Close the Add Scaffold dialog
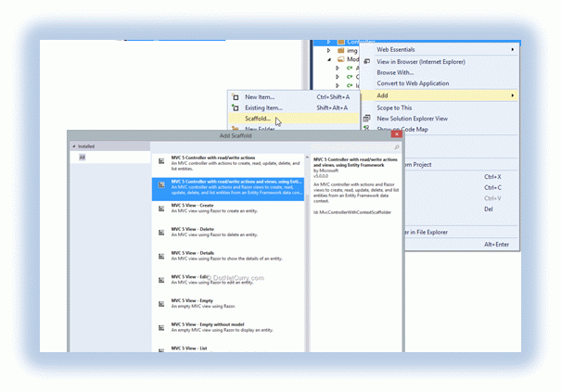This screenshot has height=392, width=561. click(397, 134)
